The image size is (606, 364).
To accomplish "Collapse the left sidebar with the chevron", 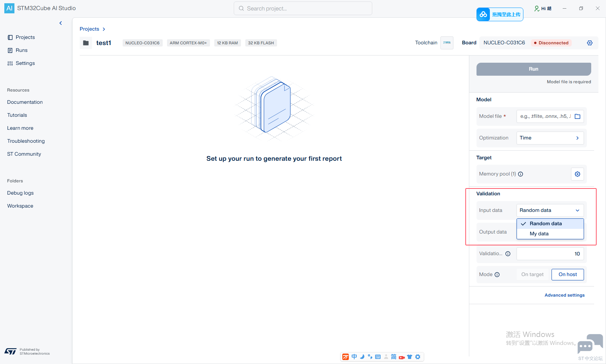I will [61, 23].
